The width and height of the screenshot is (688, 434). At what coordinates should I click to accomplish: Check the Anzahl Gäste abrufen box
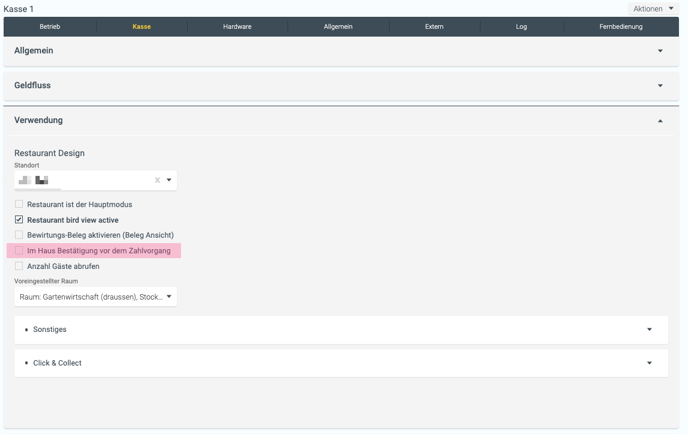[19, 266]
